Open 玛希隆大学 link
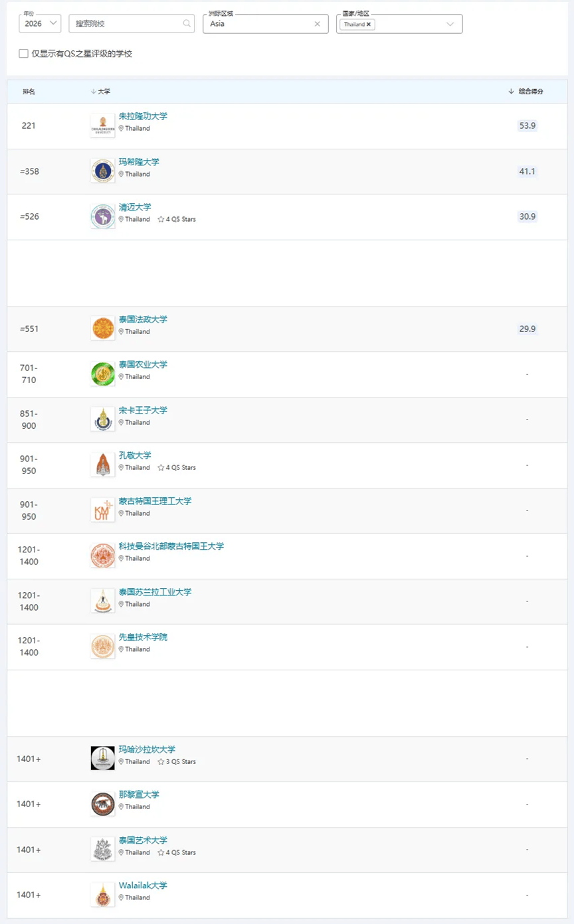The image size is (574, 924). click(x=139, y=162)
